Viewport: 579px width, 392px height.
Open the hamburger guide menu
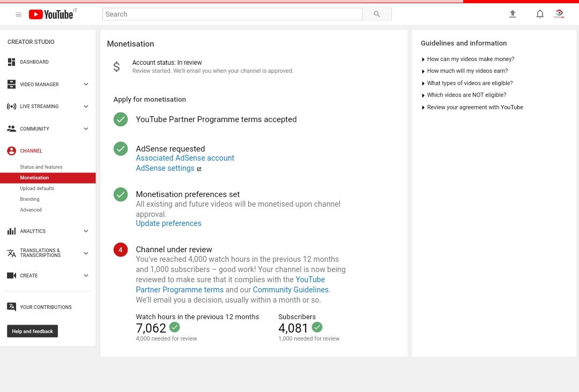pos(18,14)
